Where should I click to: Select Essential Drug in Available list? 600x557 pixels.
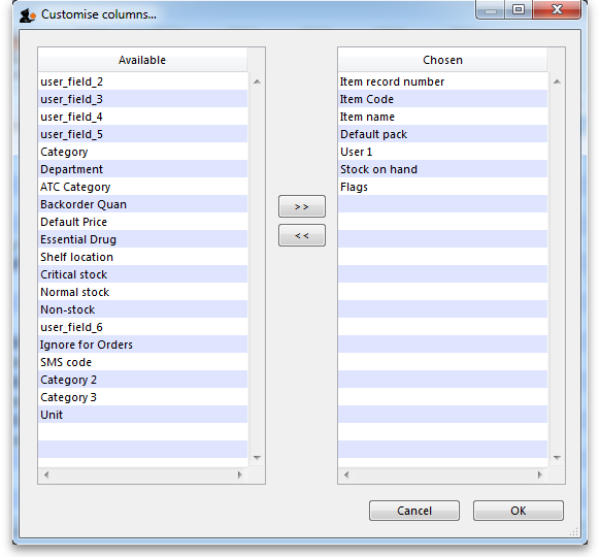[x=78, y=240]
